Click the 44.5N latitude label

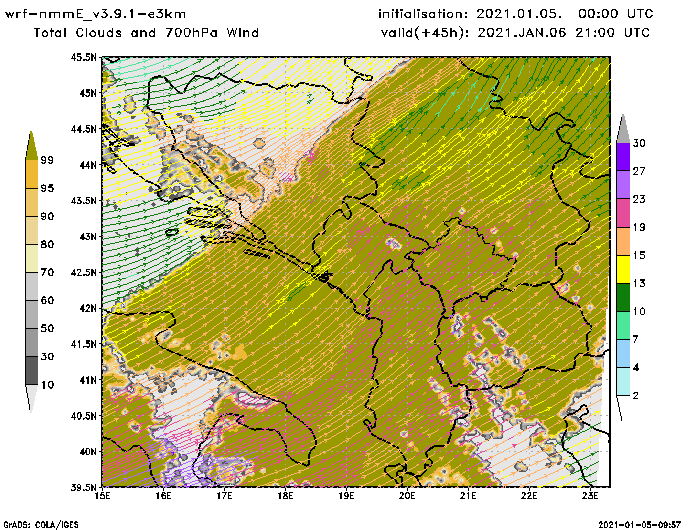pos(83,129)
